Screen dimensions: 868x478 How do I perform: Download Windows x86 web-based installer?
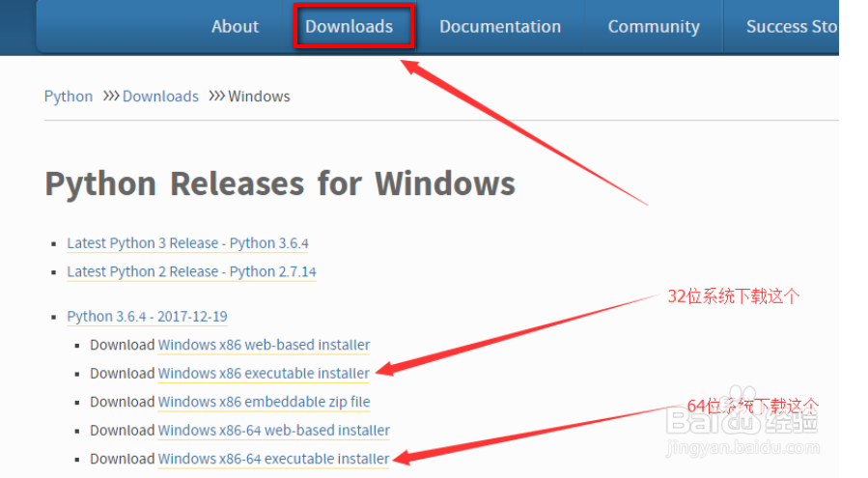[x=264, y=345]
